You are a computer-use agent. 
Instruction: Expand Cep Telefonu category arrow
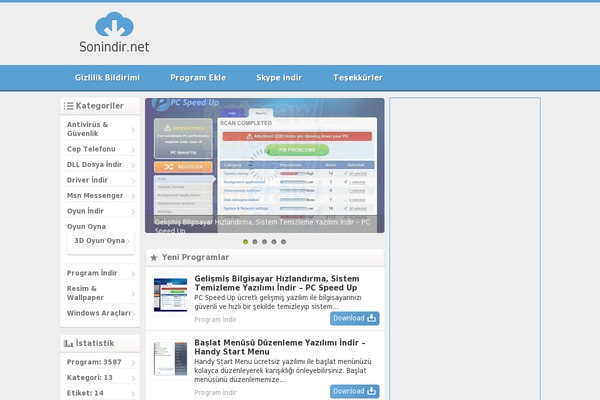133,150
